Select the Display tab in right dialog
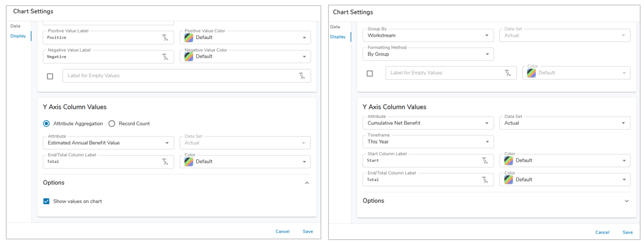Image resolution: width=644 pixels, height=244 pixels. pyautogui.click(x=338, y=37)
